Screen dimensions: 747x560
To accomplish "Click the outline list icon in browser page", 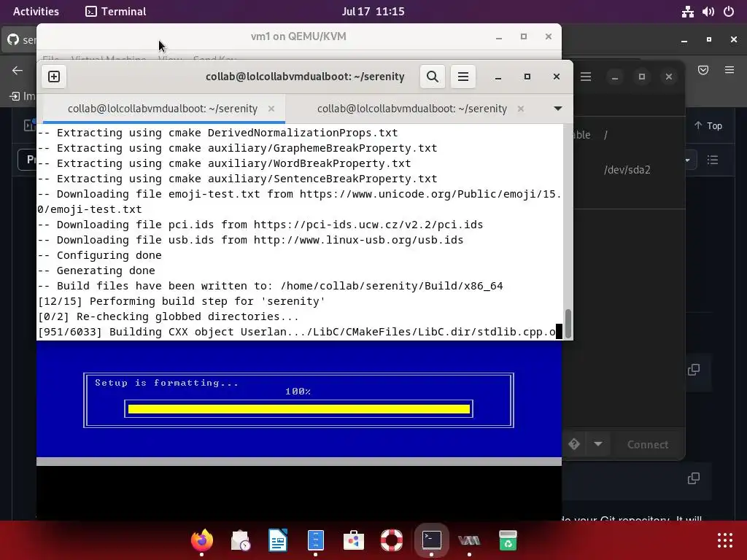I will [x=713, y=160].
